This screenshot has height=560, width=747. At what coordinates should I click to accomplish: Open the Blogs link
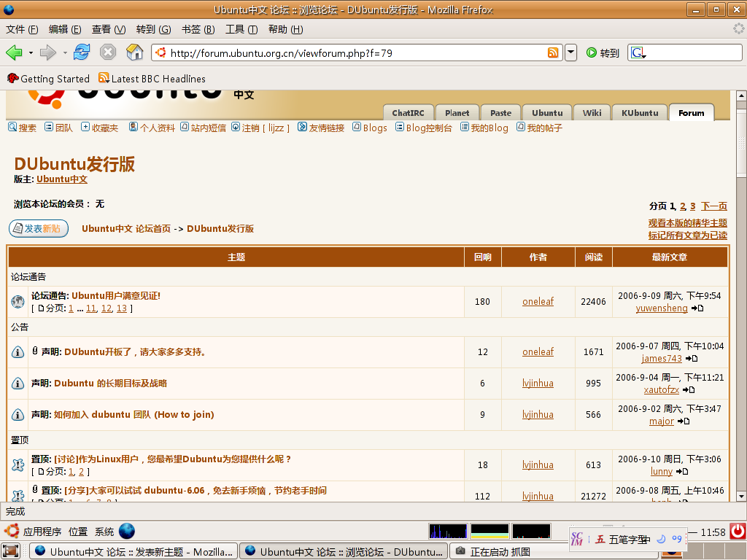point(370,128)
